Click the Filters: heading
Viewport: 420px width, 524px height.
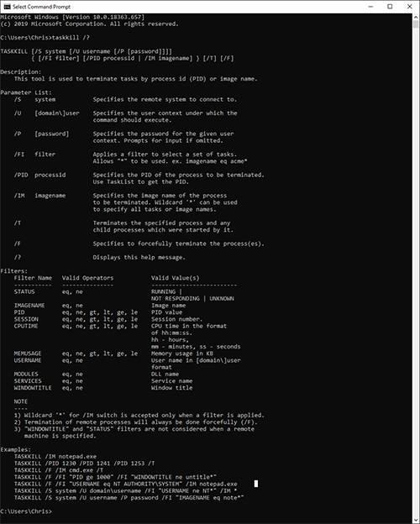(x=14, y=270)
